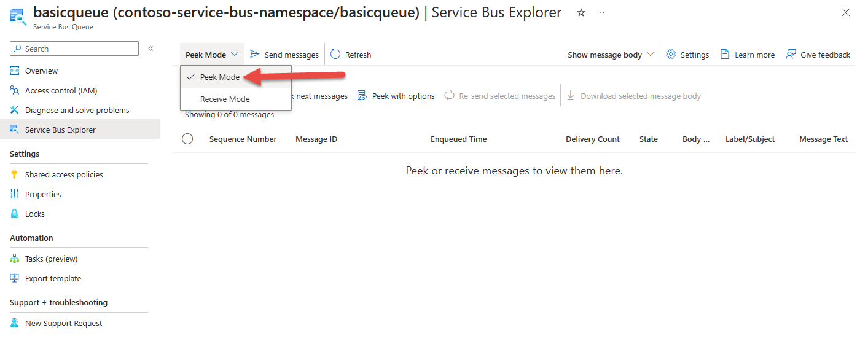Image resolution: width=868 pixels, height=339 pixels.
Task: Close the Service Bus Explorer blade
Action: point(846,12)
